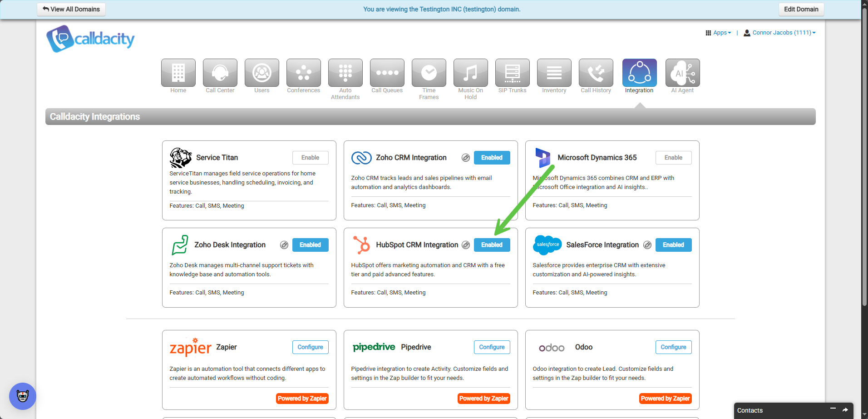Enable Microsoft Dynamics 365 integration
This screenshot has height=419, width=868.
pyautogui.click(x=673, y=158)
